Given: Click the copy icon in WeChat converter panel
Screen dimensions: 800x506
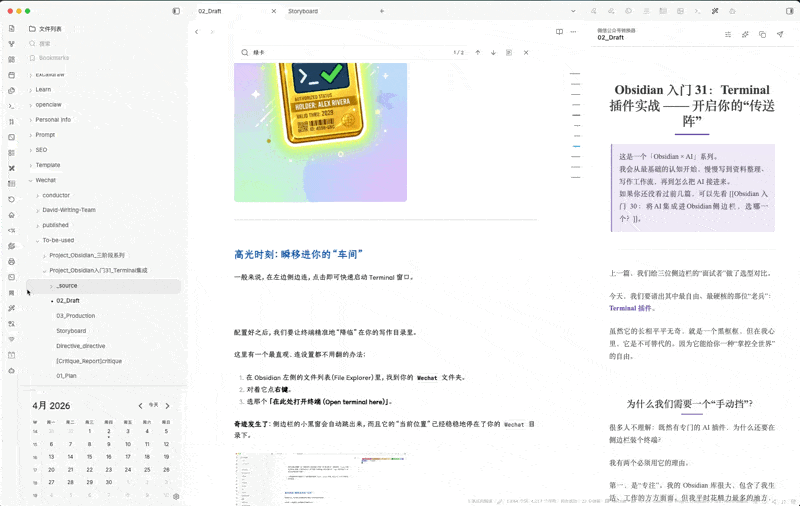Looking at the screenshot, I should pyautogui.click(x=762, y=34).
